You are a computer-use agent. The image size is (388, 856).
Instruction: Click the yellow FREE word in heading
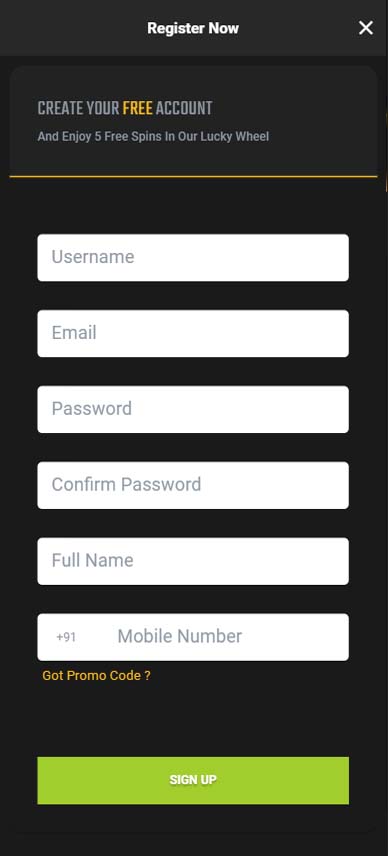[x=137, y=108]
